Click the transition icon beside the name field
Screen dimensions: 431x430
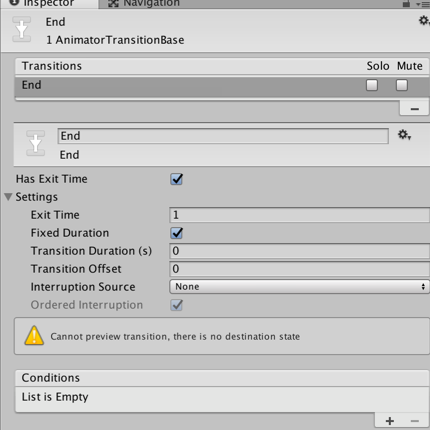click(35, 143)
